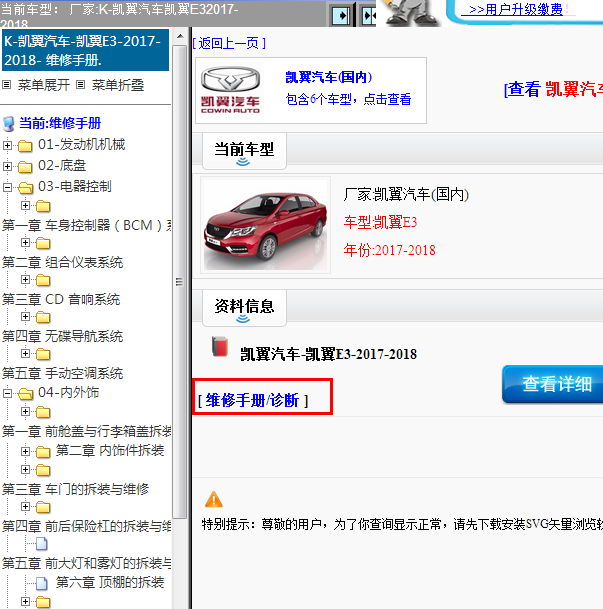The width and height of the screenshot is (603, 609).
Task: Select 第五章 前大灯和雾灯的拆装 tree item
Action: (x=87, y=564)
